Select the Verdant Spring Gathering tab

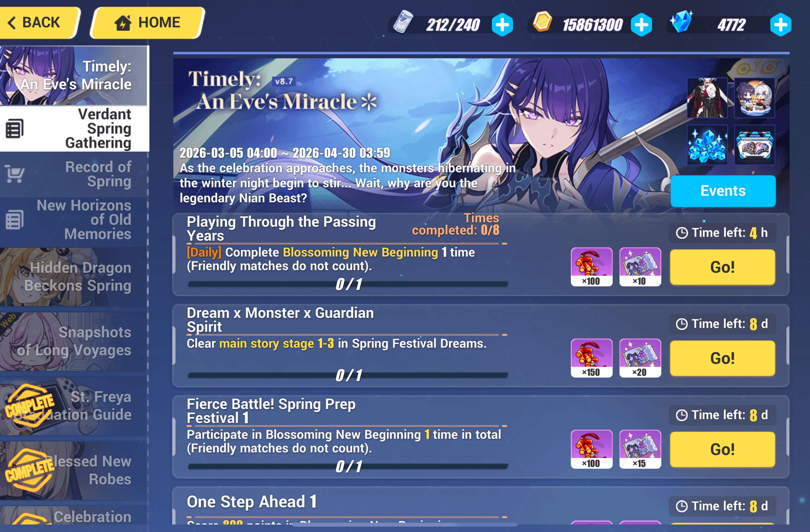coord(74,129)
